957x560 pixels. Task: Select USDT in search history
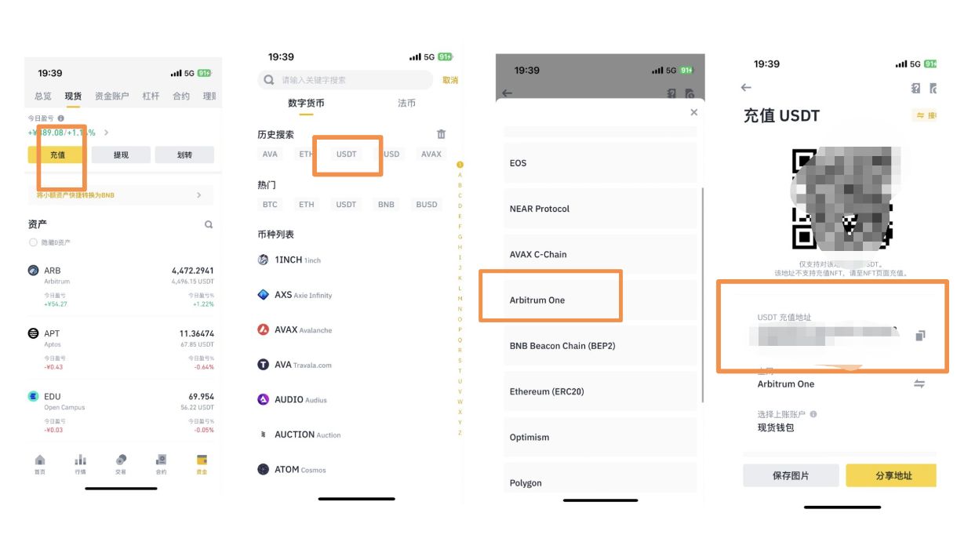tap(346, 155)
